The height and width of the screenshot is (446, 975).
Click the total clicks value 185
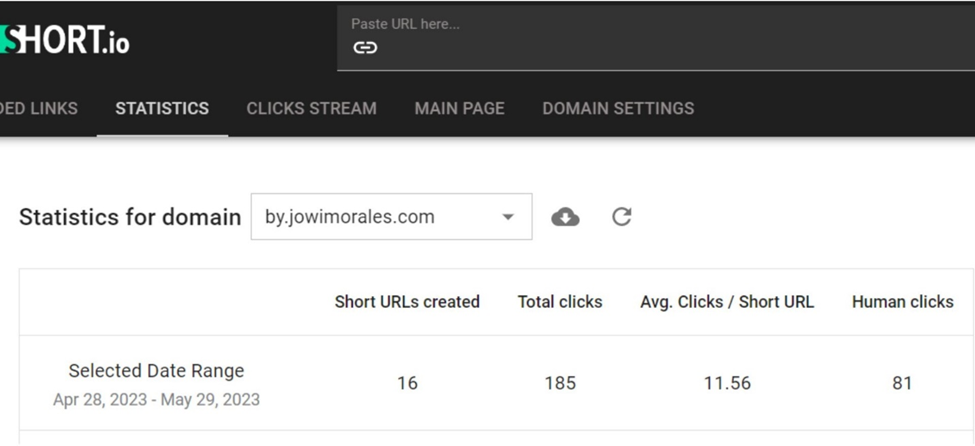pyautogui.click(x=560, y=383)
